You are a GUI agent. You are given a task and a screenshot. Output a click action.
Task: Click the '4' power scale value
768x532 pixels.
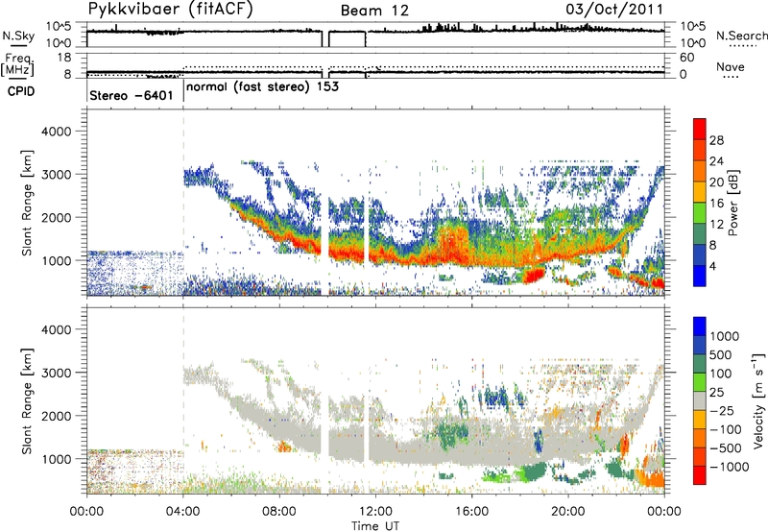(712, 266)
